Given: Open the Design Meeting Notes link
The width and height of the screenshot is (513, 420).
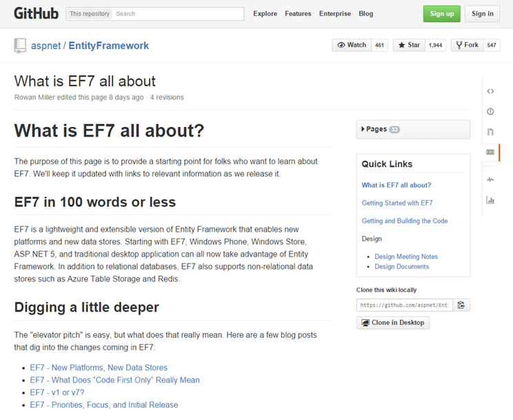Looking at the screenshot, I should click(x=406, y=257).
